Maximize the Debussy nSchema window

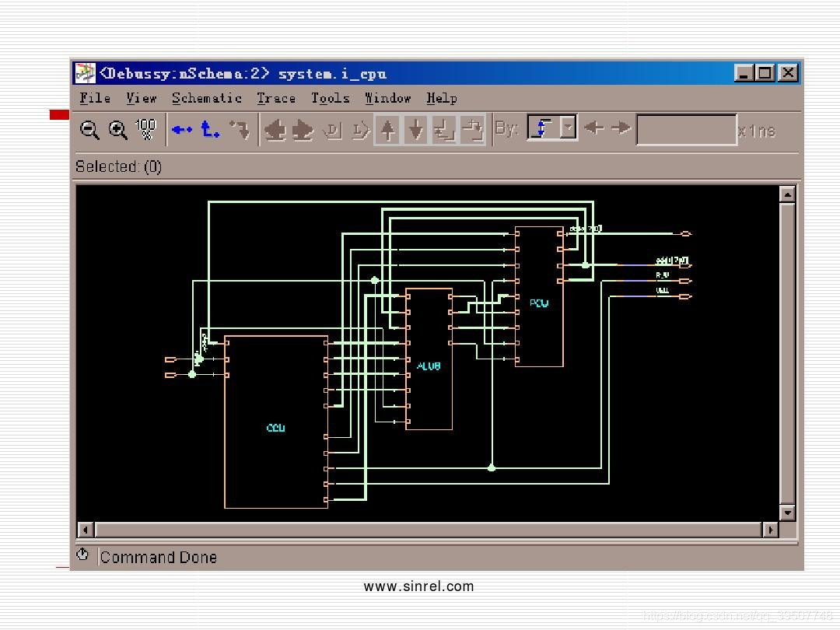(x=765, y=72)
